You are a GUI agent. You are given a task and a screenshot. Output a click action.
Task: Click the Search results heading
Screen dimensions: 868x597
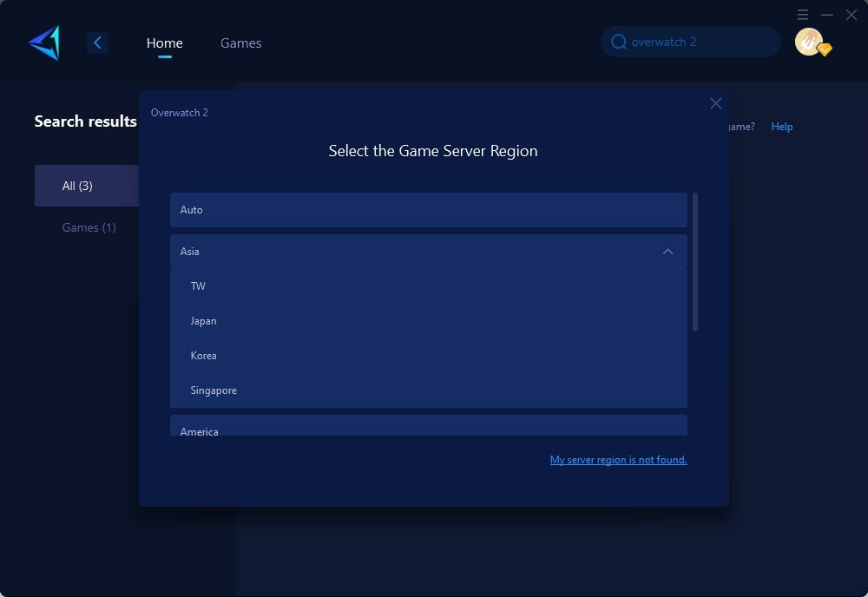(85, 121)
